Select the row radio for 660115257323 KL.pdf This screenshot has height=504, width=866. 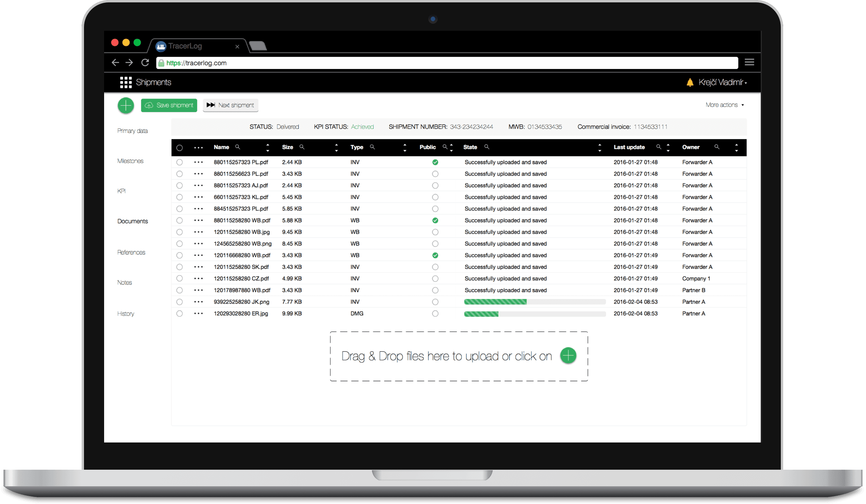[180, 197]
